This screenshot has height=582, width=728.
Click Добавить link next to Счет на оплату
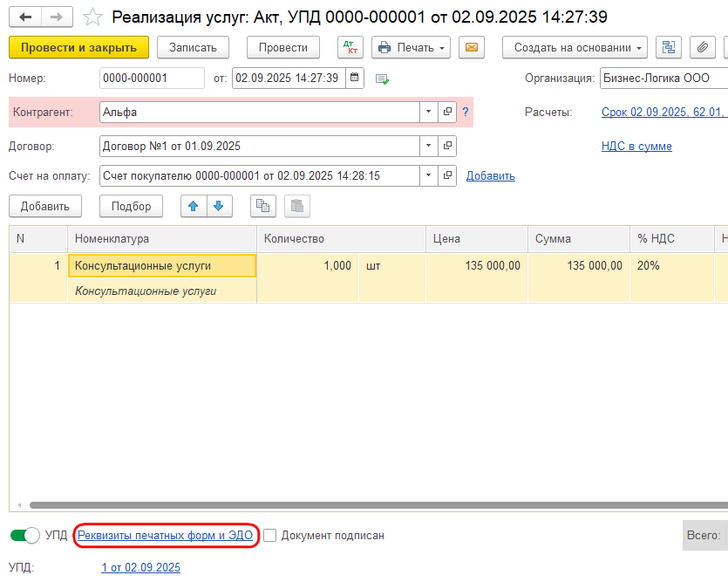tap(490, 175)
